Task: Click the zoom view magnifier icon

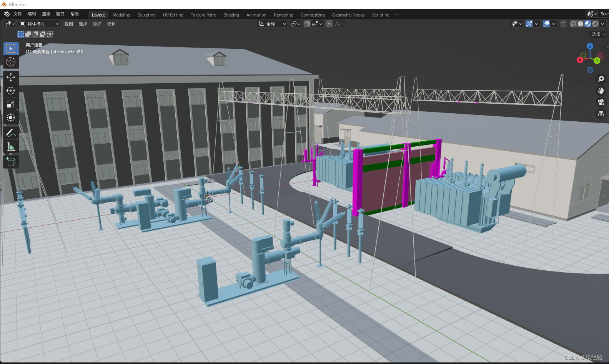Action: [601, 79]
